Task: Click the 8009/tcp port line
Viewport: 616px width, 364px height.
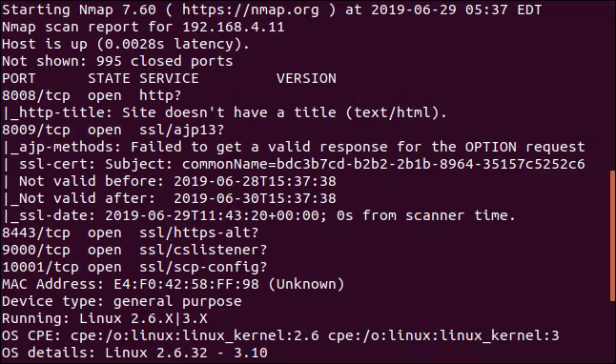Action: pyautogui.click(x=113, y=130)
